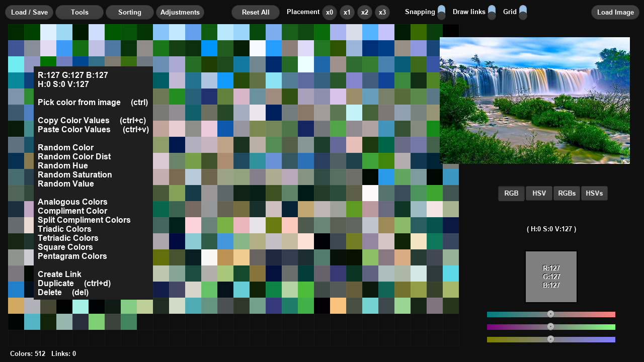The image size is (644, 362).
Task: Click the red channel slider handle
Action: (551, 314)
